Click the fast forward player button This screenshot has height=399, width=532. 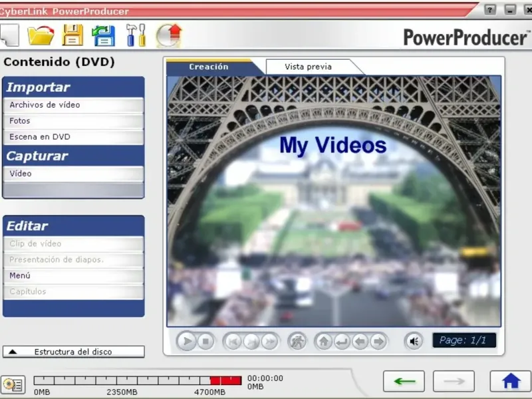point(270,342)
